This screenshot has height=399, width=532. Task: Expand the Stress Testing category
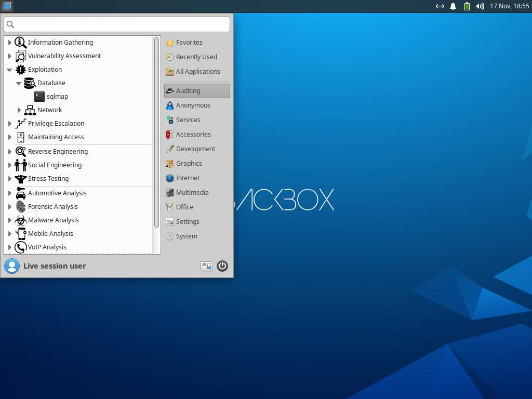pyautogui.click(x=9, y=179)
